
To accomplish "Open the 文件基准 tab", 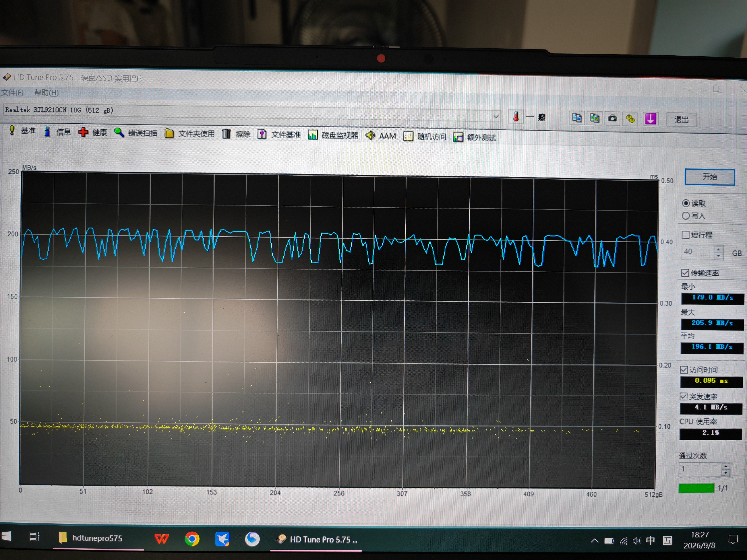I will (279, 135).
